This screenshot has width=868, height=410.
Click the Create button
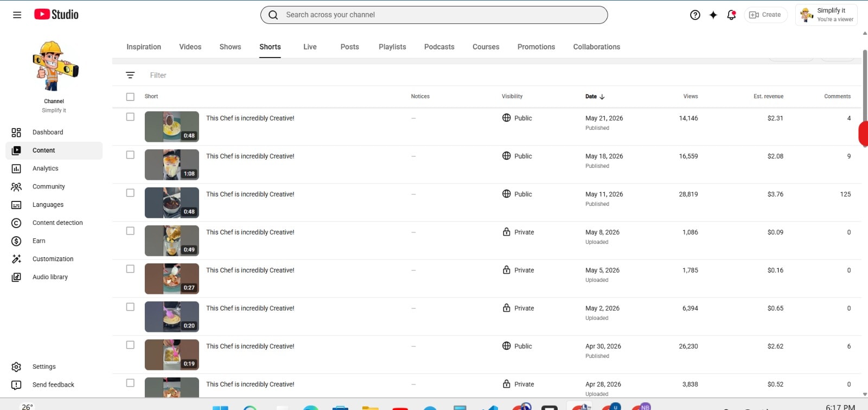(765, 15)
